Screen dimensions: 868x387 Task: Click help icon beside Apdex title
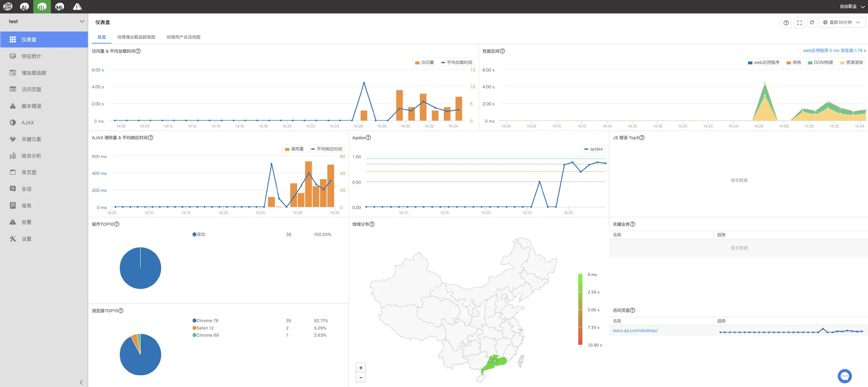pyautogui.click(x=368, y=138)
